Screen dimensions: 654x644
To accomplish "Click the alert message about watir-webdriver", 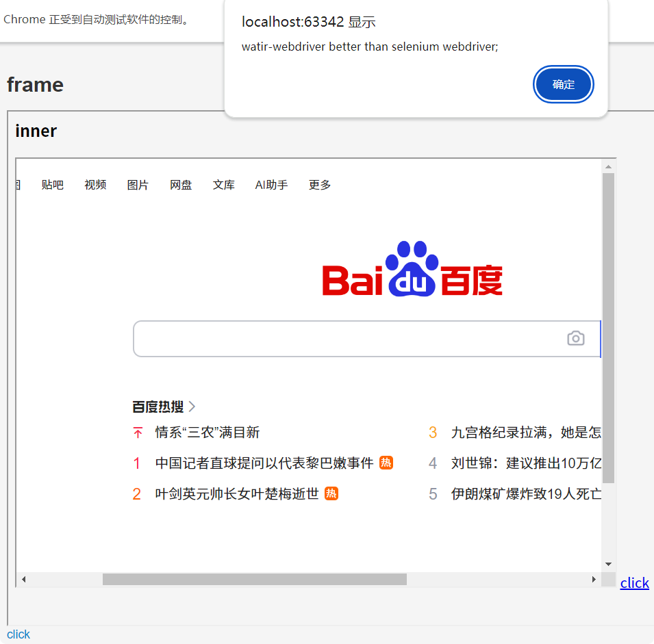I will pos(370,47).
